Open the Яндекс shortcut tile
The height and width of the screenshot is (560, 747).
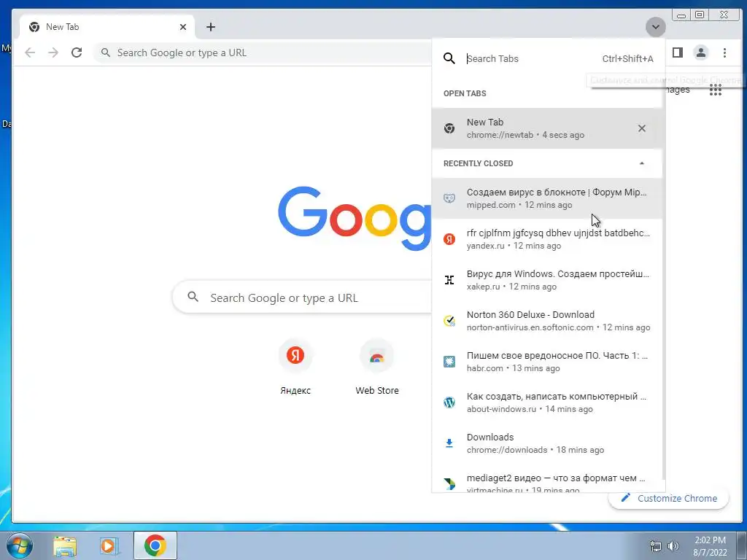(295, 368)
